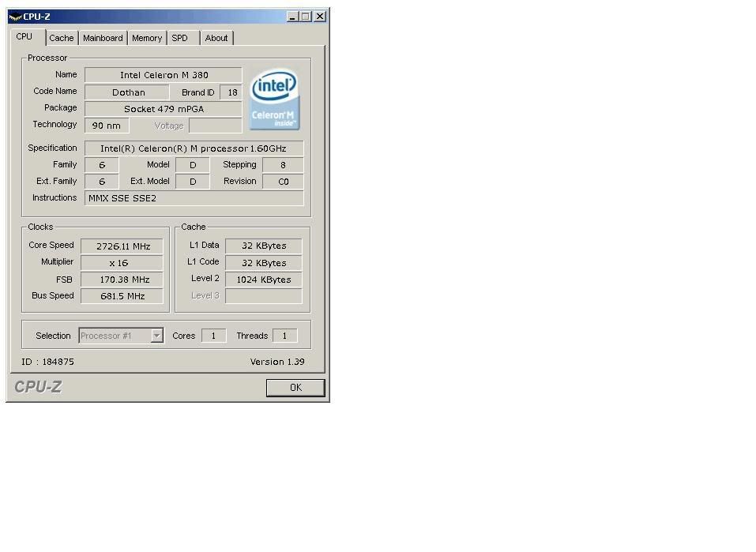Viewport: 756px width, 552px height.
Task: Click the Specification processor 1.60GHz field
Action: tap(194, 148)
